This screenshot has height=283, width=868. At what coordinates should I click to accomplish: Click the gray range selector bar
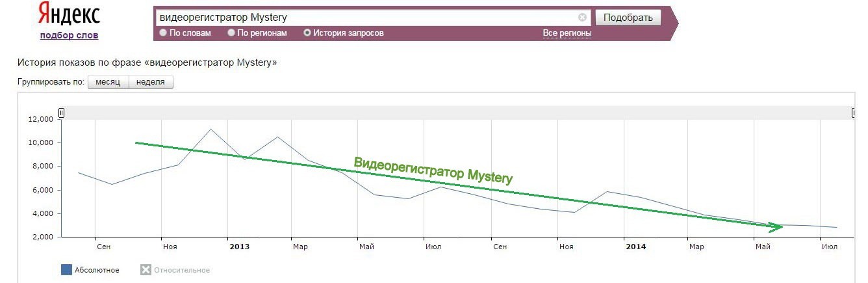(457, 113)
